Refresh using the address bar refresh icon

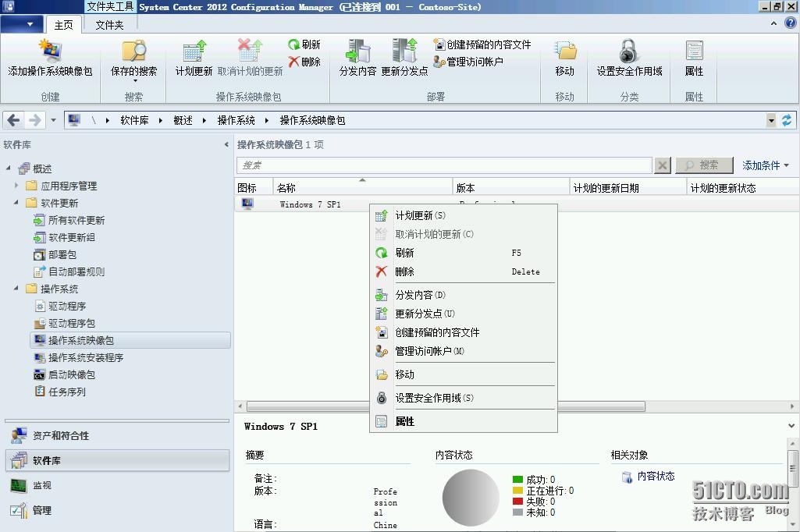787,120
